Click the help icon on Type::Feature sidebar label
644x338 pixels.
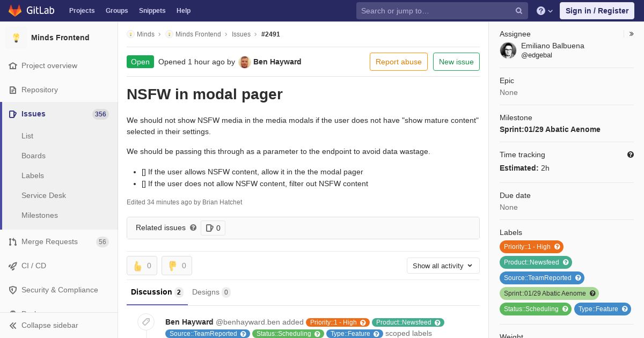pyautogui.click(x=625, y=309)
